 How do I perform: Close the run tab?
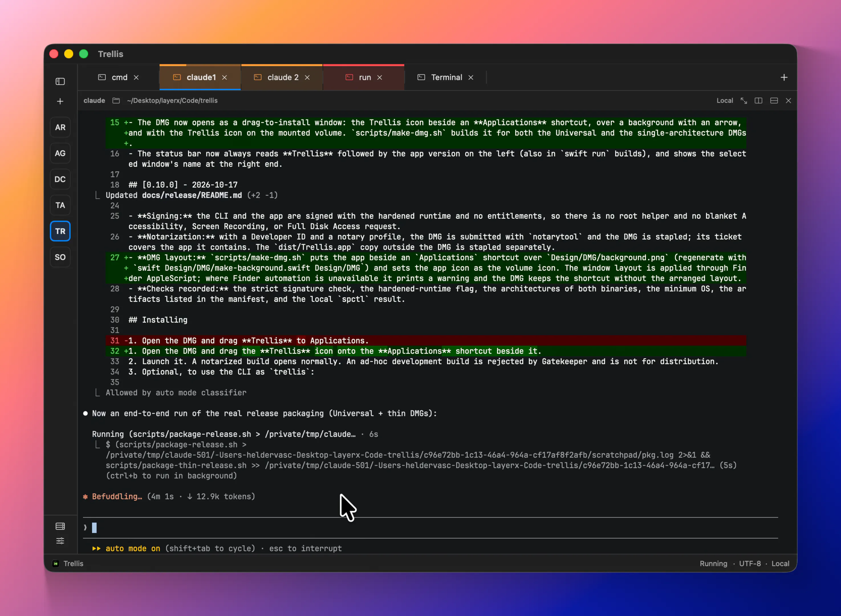[x=379, y=77]
